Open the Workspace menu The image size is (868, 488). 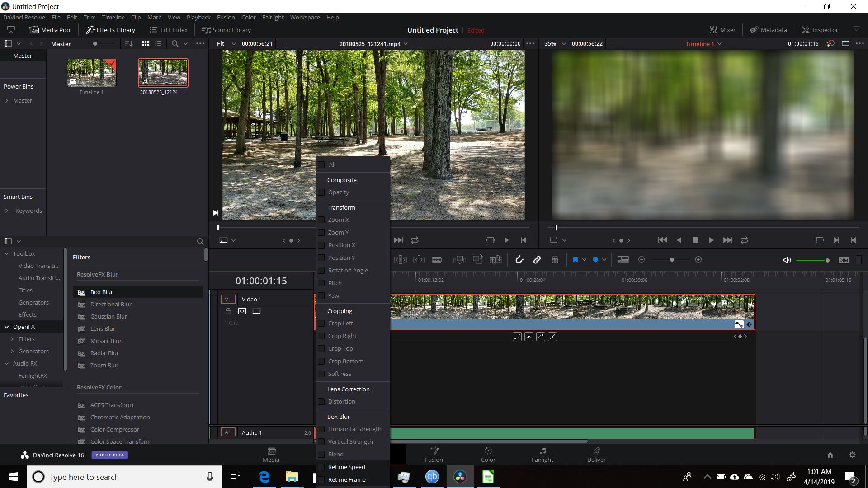click(x=305, y=17)
